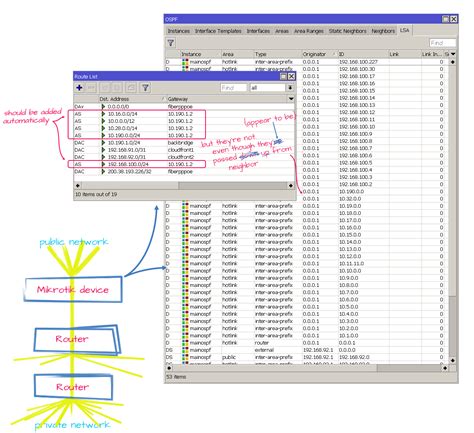Sort LSAs by ID column header
The image size is (474, 433).
pyautogui.click(x=363, y=54)
